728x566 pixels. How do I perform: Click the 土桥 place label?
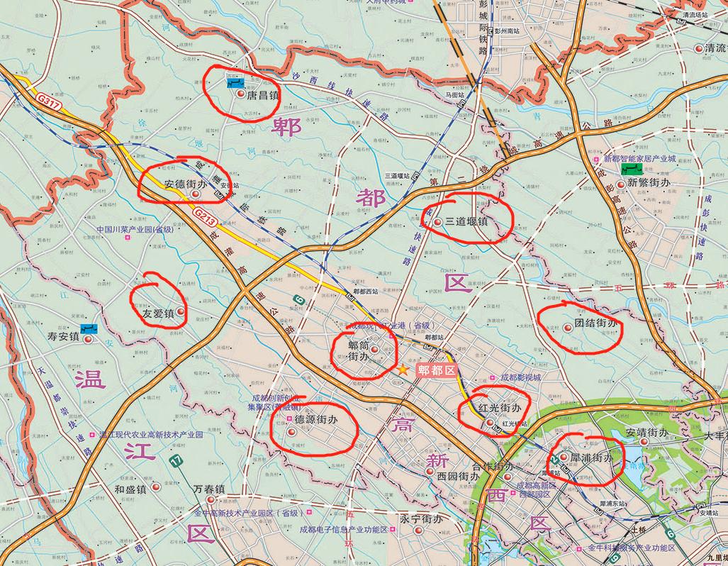(x=639, y=530)
